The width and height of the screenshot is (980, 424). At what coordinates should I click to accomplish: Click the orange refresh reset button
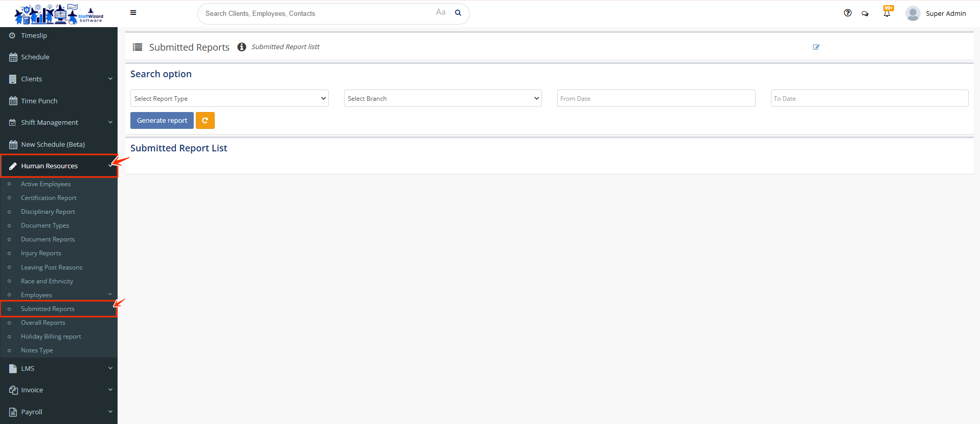[205, 120]
